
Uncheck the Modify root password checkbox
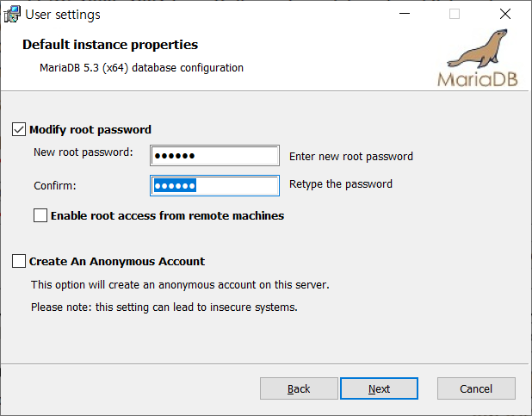click(19, 129)
